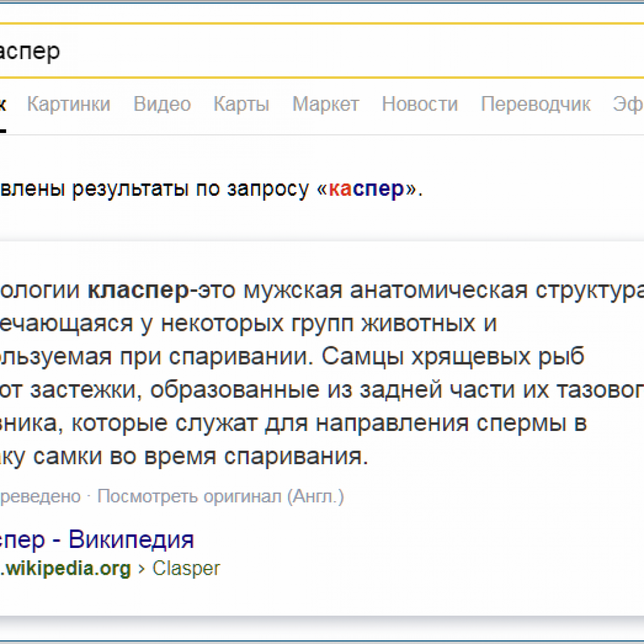The width and height of the screenshot is (644, 644).
Task: Click the "результаты по запросу" notice text
Action: tap(191, 189)
